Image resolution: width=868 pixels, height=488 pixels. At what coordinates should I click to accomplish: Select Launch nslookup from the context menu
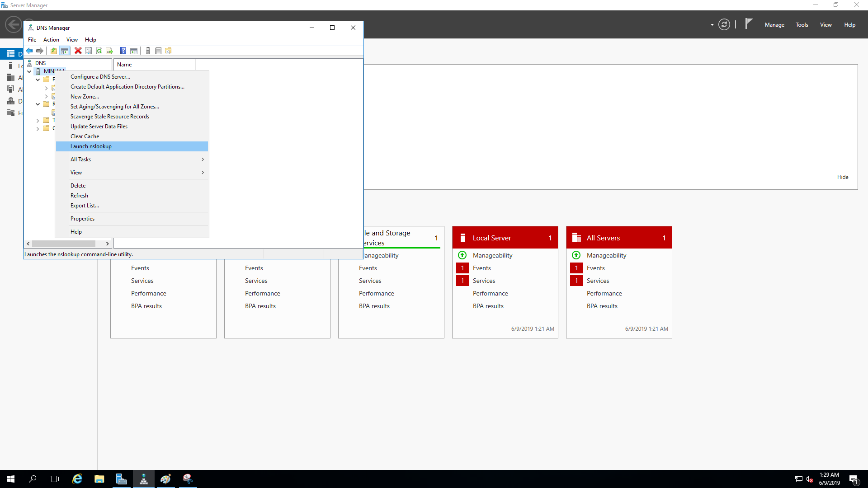pyautogui.click(x=91, y=146)
